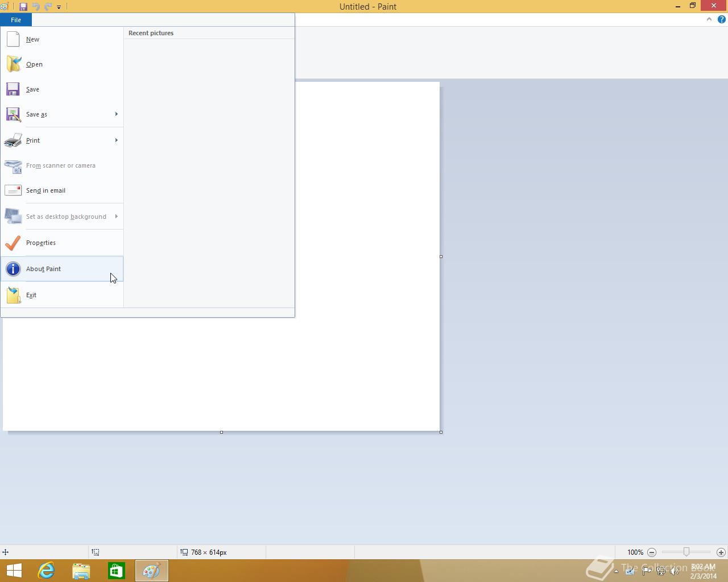
Task: Click the Save as icon
Action: coord(13,114)
